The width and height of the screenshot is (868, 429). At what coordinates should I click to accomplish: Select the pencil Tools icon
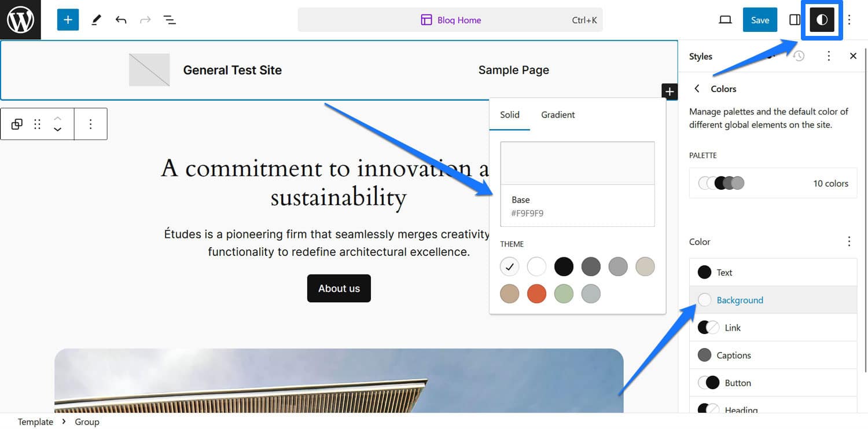coord(96,20)
